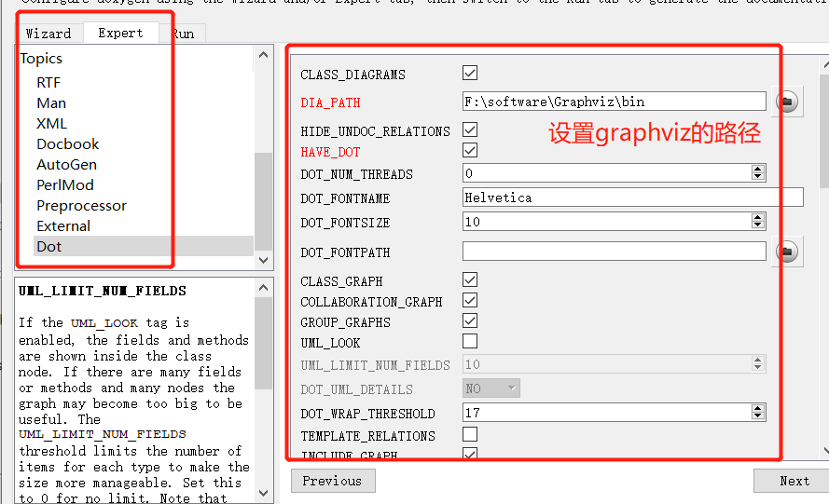Screen dimensions: 829x504
Task: Click the CLASS_GRAPH label
Action: click(x=341, y=281)
